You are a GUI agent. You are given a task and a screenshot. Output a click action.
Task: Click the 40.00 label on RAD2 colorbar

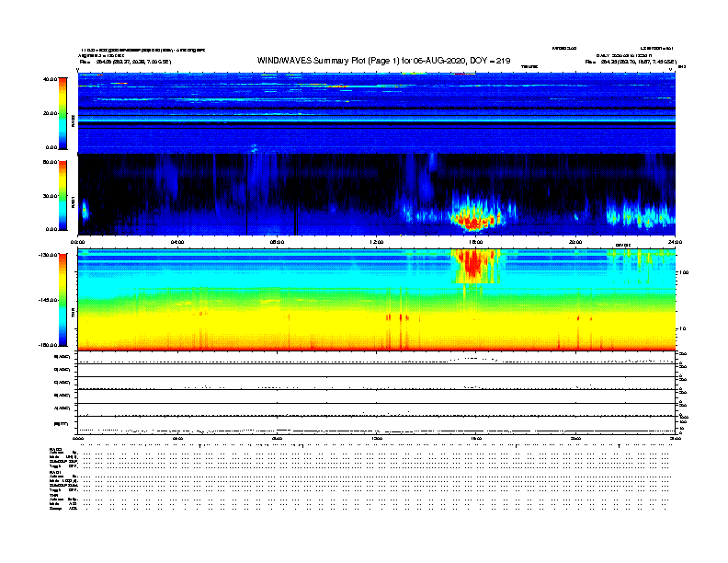point(51,79)
